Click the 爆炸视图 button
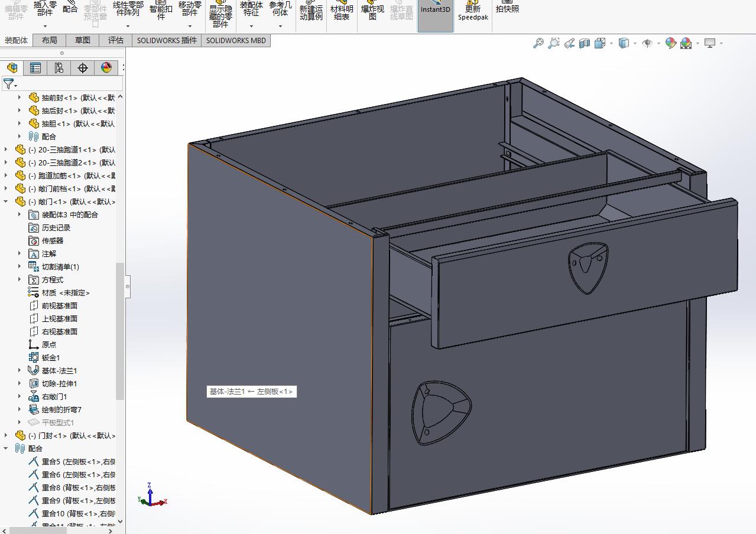Image resolution: width=756 pixels, height=534 pixels. click(x=372, y=11)
